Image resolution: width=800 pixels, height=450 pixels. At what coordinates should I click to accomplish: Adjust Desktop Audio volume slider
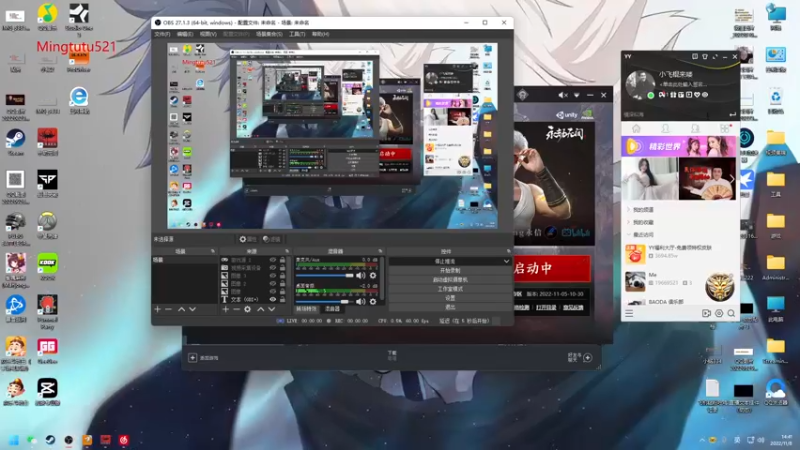[325, 302]
